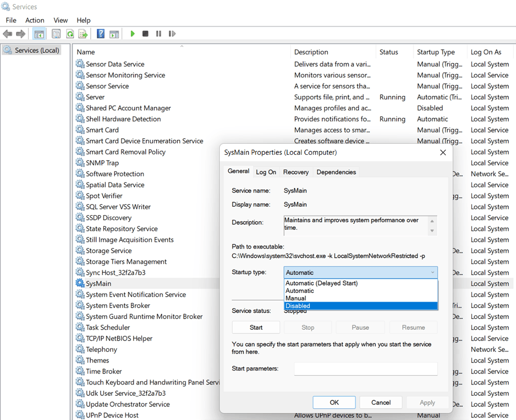This screenshot has height=420, width=516.
Task: Toggle the Show/Hide Console Tree icon
Action: (39, 34)
